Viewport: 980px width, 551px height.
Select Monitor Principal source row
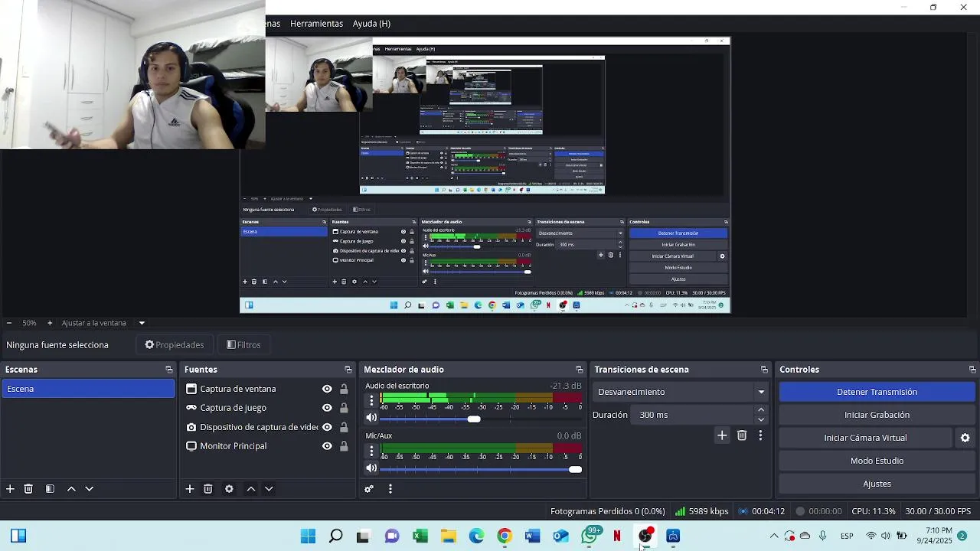[x=268, y=446]
